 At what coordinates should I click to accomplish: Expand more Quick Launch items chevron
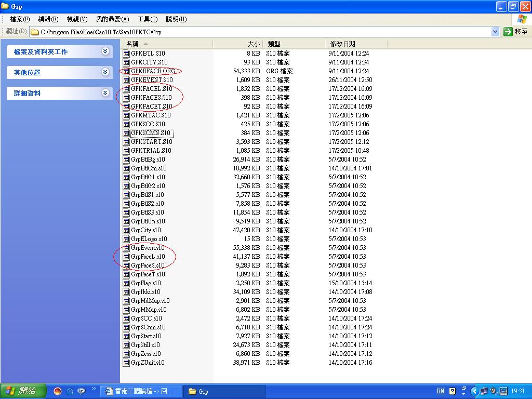tap(94, 389)
